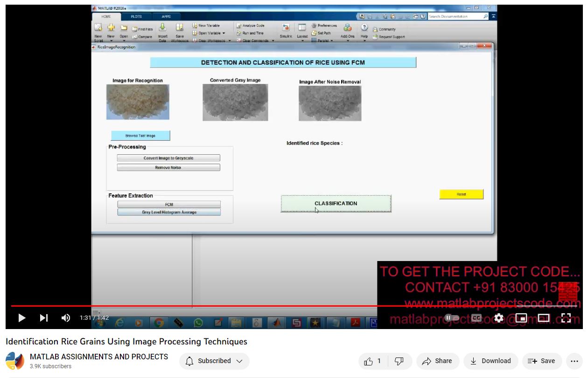Mute the video volume
Image resolution: width=588 pixels, height=378 pixels.
[x=66, y=318]
